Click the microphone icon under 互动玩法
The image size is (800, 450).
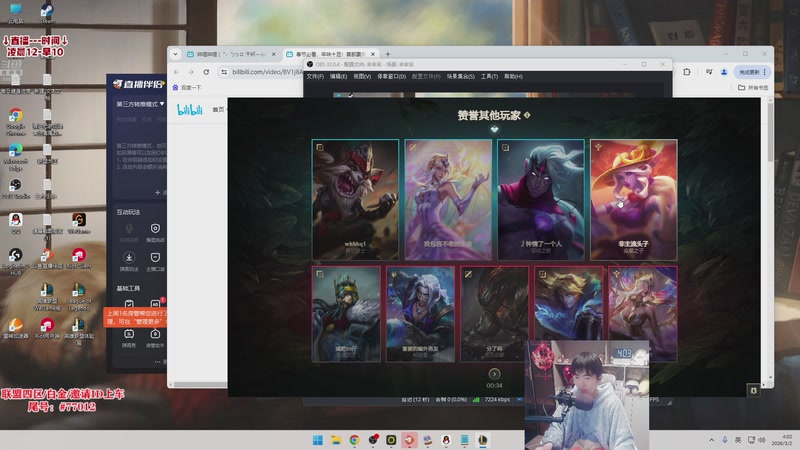[x=129, y=228]
